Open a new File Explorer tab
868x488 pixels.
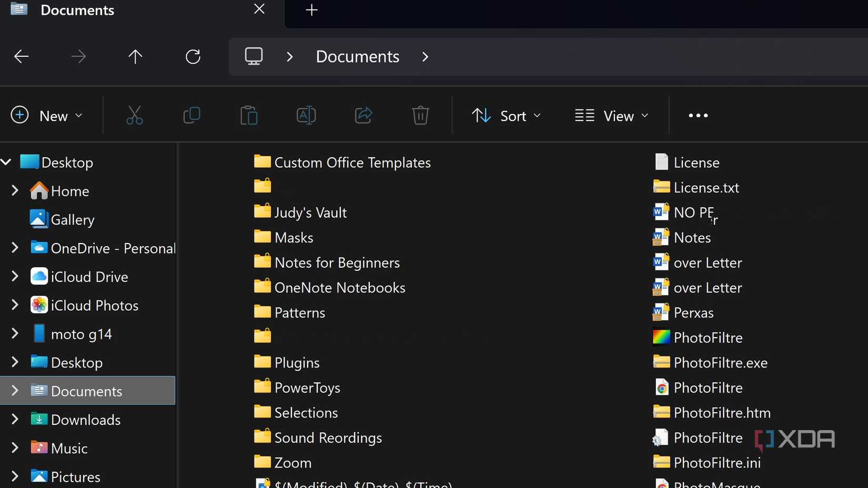coord(311,9)
